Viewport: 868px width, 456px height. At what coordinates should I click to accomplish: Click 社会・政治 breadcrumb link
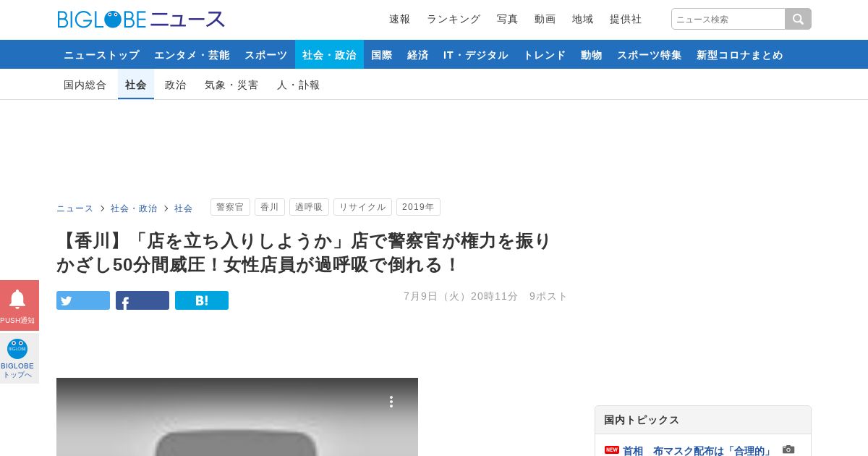134,208
